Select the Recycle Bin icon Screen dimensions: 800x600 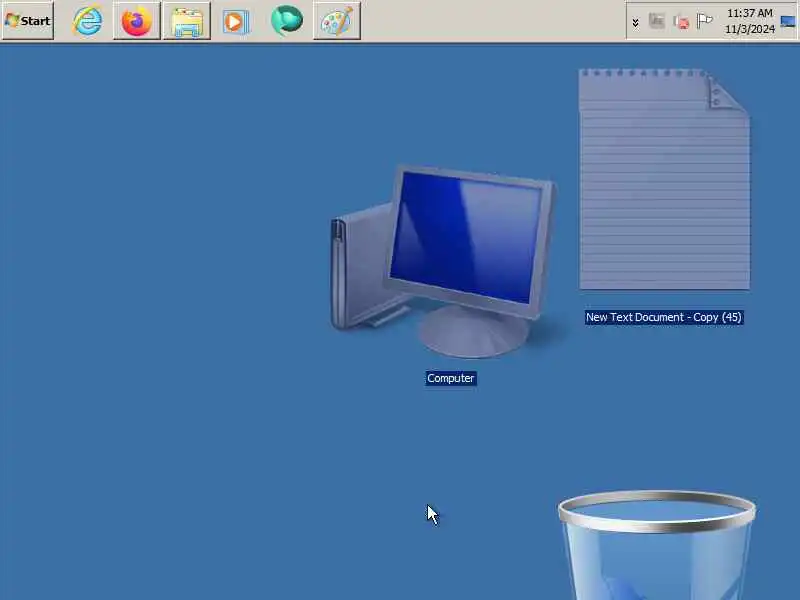656,545
